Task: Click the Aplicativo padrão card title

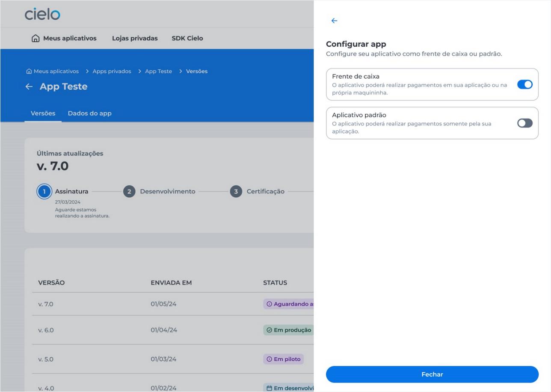Action: pos(359,115)
